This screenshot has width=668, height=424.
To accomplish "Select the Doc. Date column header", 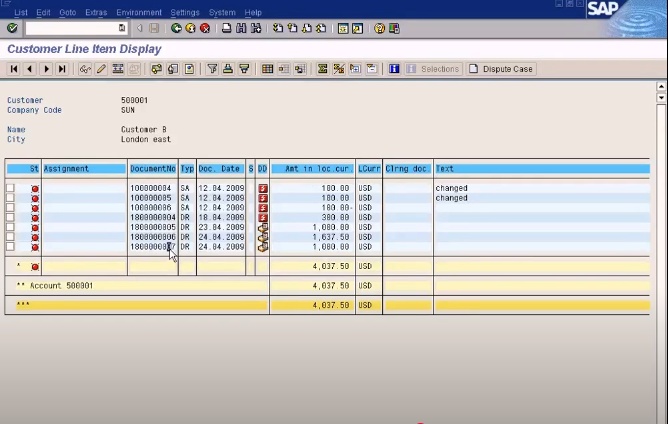I will point(221,169).
